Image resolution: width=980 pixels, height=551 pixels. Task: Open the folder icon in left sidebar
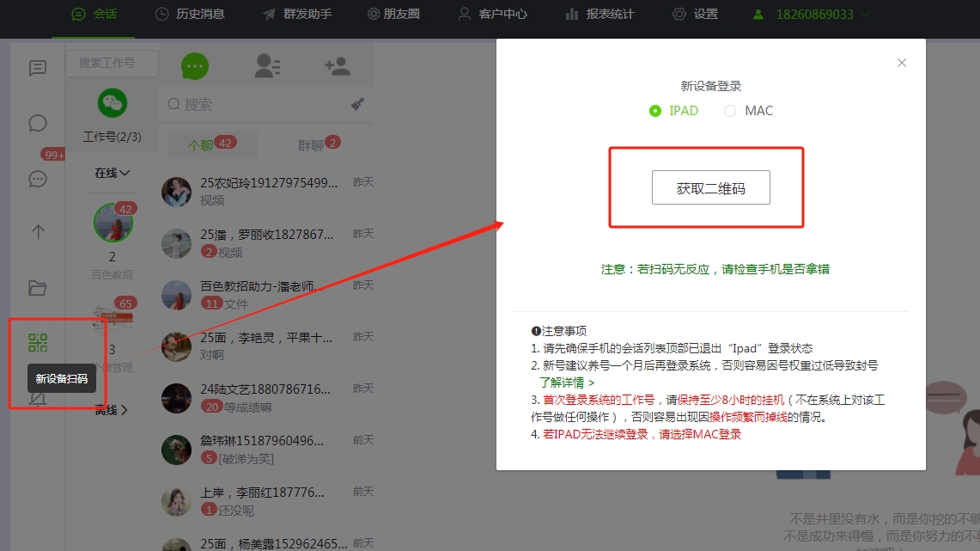[x=38, y=288]
